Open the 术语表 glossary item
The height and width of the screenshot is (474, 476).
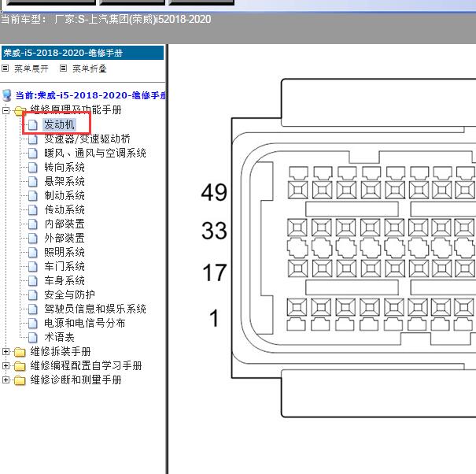click(59, 337)
